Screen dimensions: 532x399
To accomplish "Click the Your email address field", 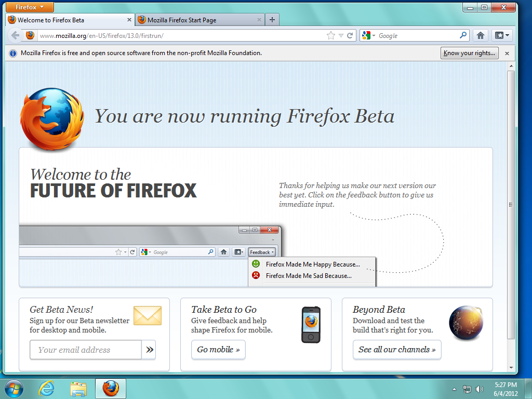I will coord(86,350).
